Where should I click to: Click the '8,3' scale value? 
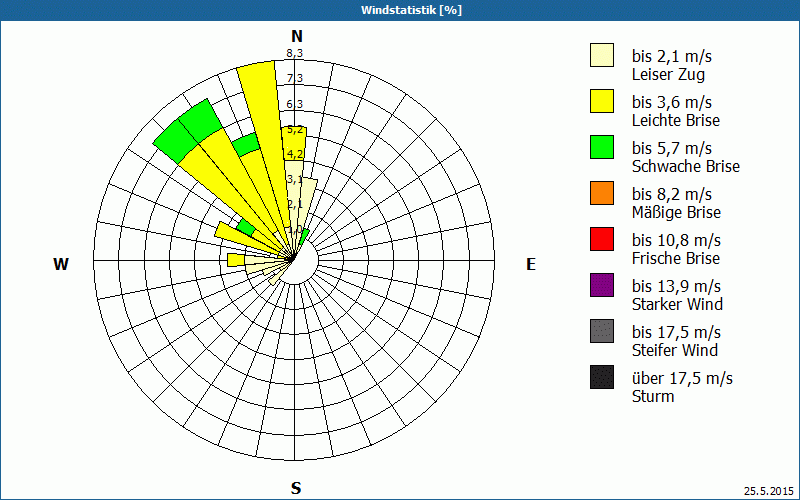click(294, 53)
